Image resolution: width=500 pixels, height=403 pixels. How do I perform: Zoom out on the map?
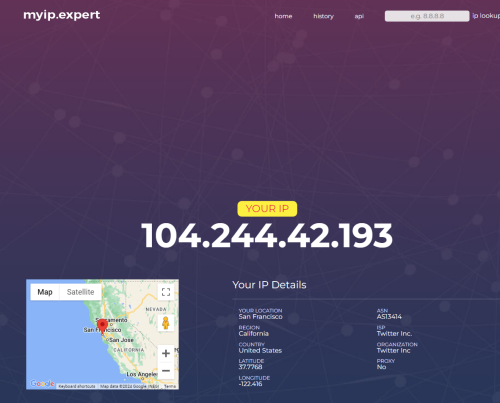click(x=166, y=370)
